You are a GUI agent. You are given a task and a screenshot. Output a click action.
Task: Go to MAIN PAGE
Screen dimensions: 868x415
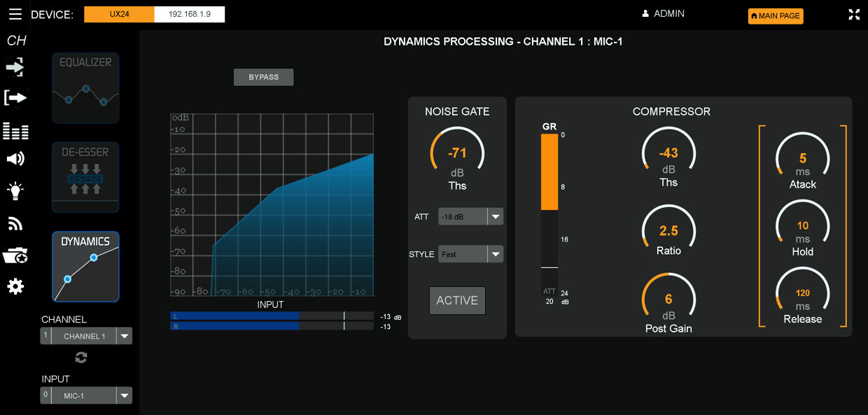click(775, 16)
